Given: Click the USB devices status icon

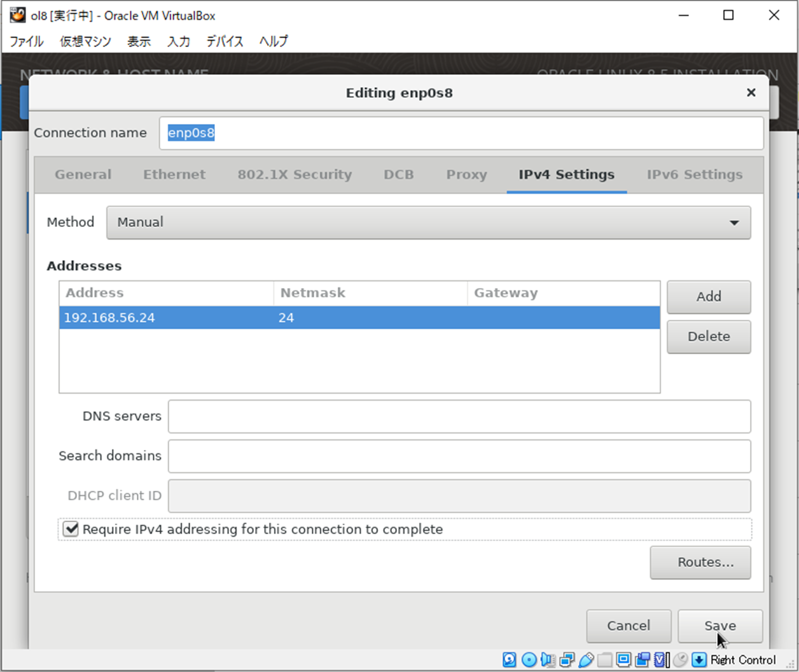Looking at the screenshot, I should (x=586, y=660).
